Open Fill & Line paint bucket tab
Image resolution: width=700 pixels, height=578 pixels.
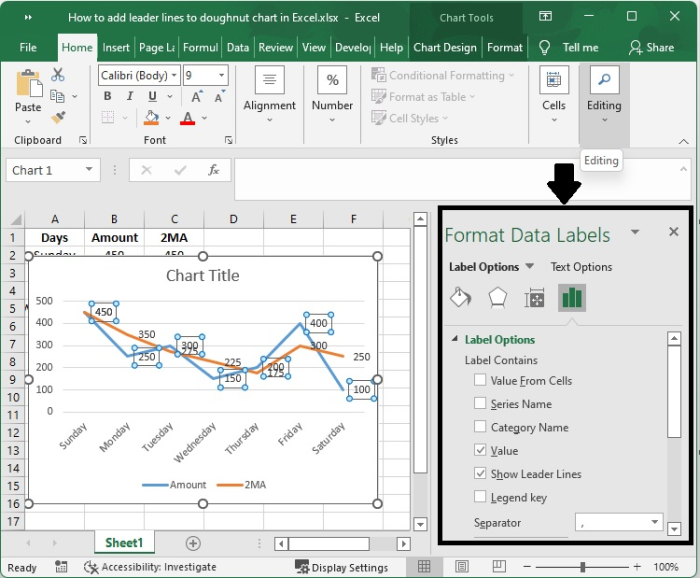461,298
